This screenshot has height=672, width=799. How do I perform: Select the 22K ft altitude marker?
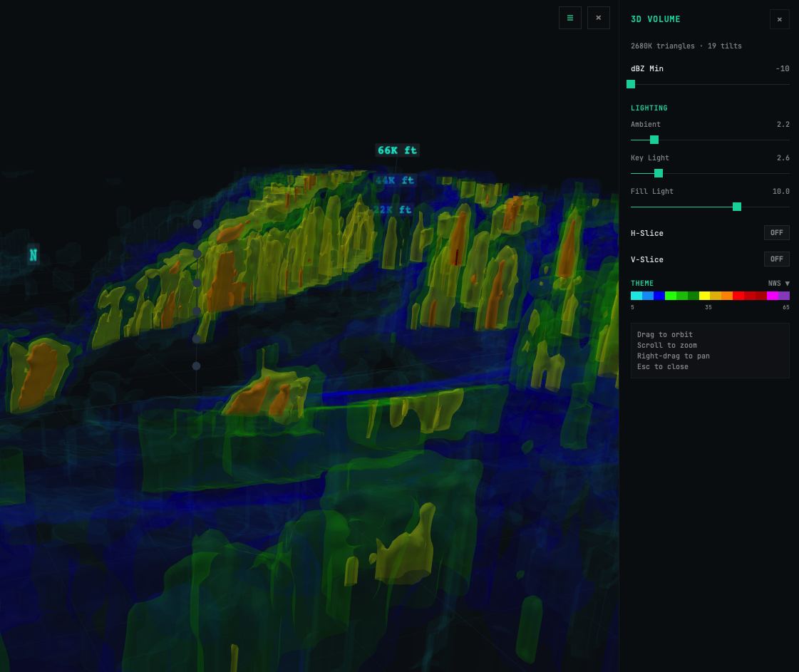click(391, 210)
